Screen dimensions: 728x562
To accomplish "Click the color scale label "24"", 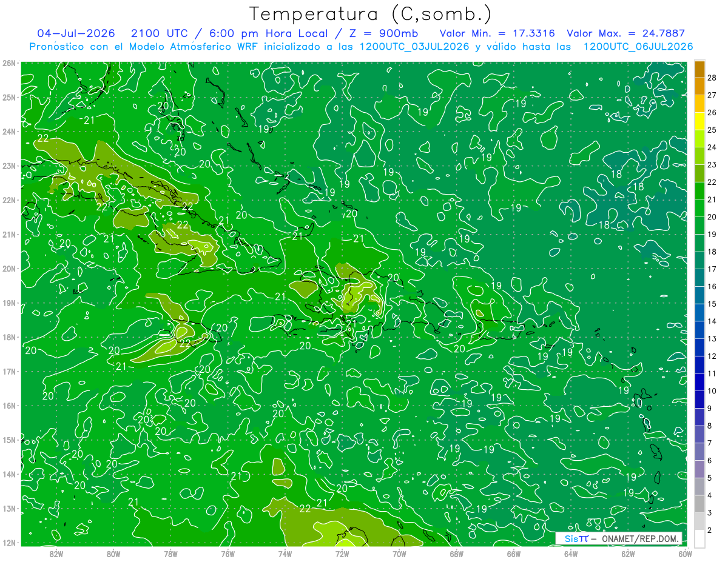I will tap(712, 147).
